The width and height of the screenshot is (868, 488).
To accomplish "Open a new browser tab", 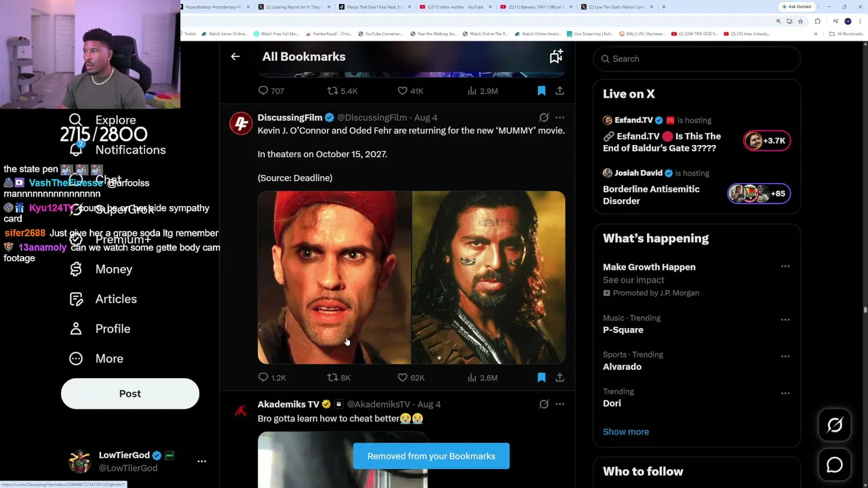I will [663, 7].
